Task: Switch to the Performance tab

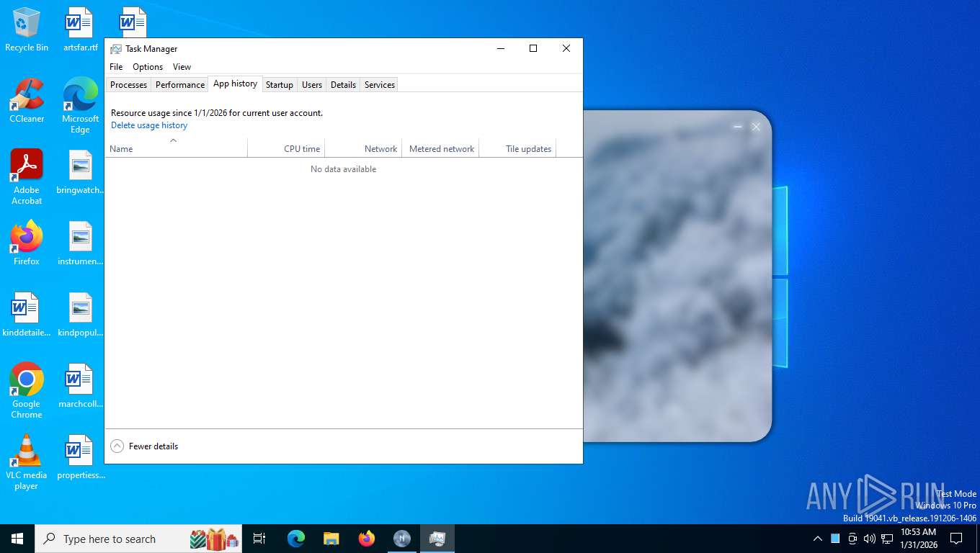Action: pos(180,85)
